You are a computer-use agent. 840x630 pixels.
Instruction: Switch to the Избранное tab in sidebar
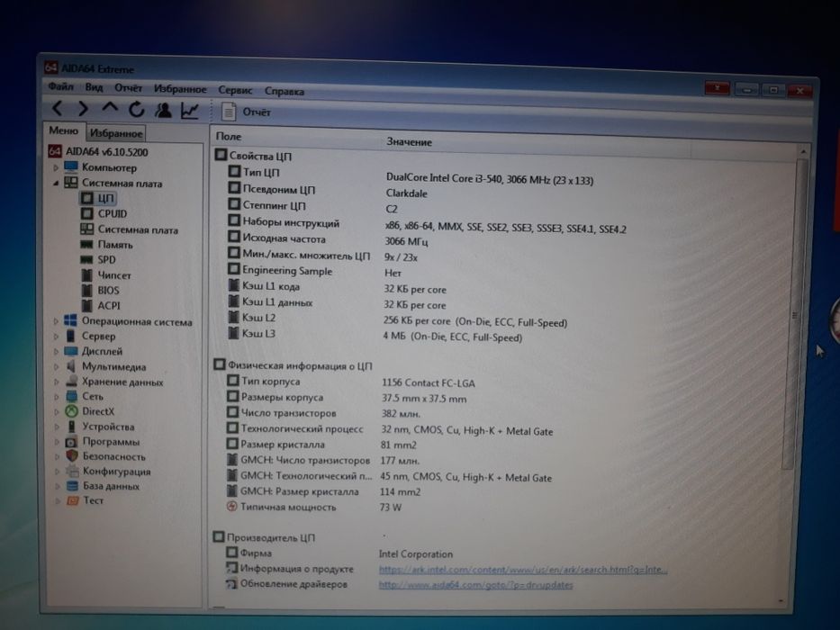click(x=116, y=133)
